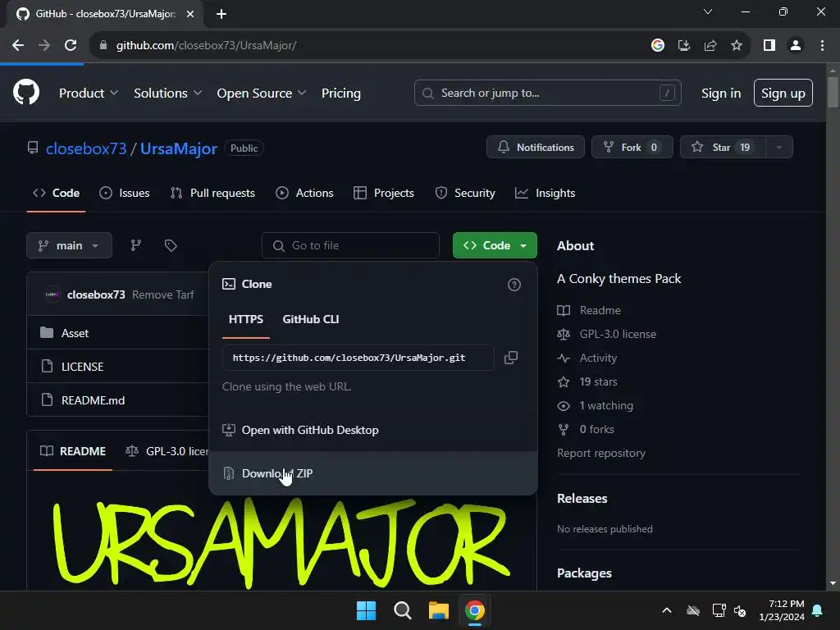Open the README.md file
The image size is (840, 630).
[x=94, y=400]
